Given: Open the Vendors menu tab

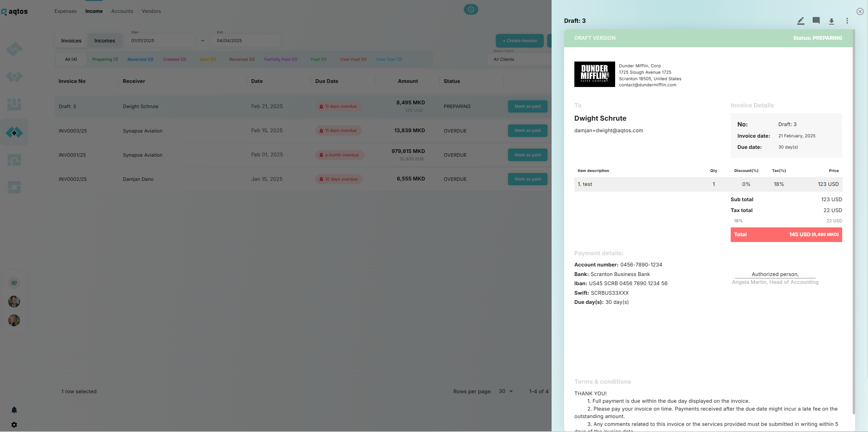Looking at the screenshot, I should click(x=151, y=11).
